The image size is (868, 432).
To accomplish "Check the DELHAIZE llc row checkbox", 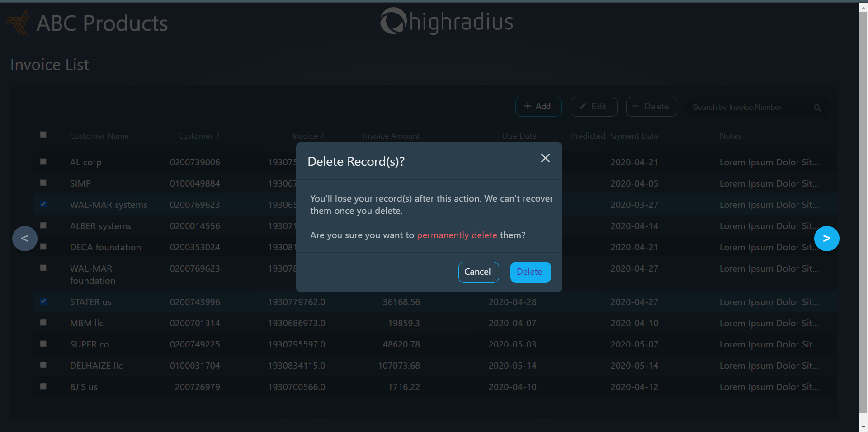I will [x=43, y=365].
